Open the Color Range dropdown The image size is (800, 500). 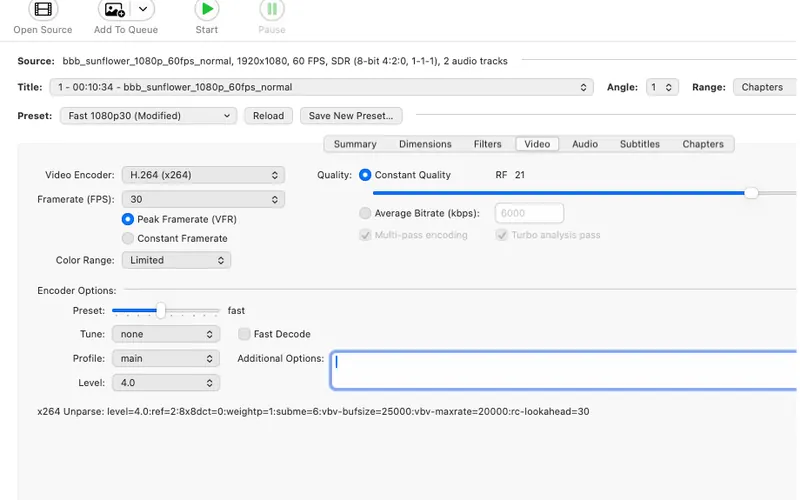tap(176, 260)
